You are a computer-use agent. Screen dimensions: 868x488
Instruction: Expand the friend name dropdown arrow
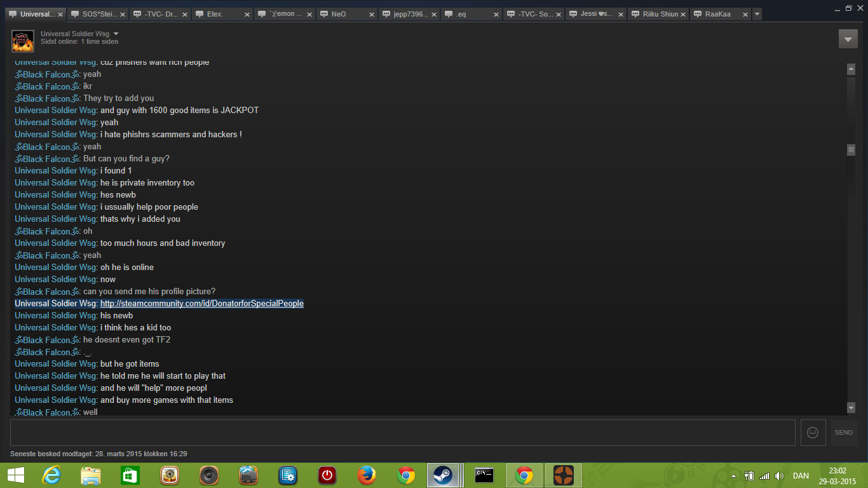coord(116,34)
